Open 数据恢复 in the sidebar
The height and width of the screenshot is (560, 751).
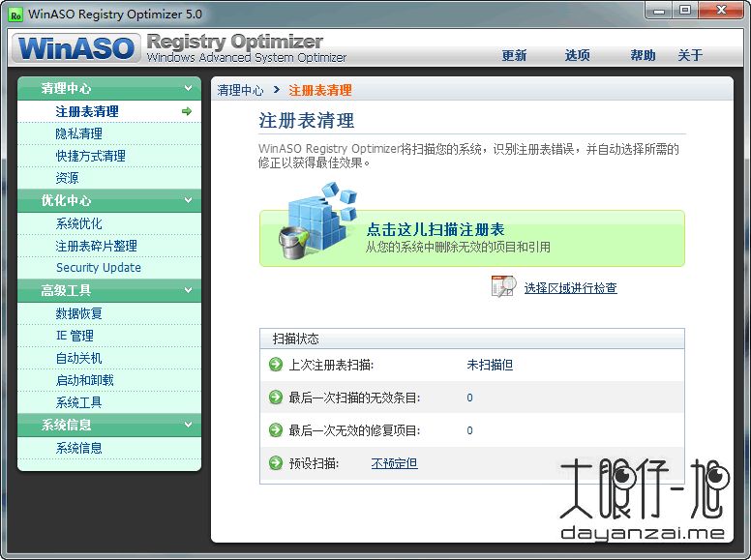click(109, 313)
